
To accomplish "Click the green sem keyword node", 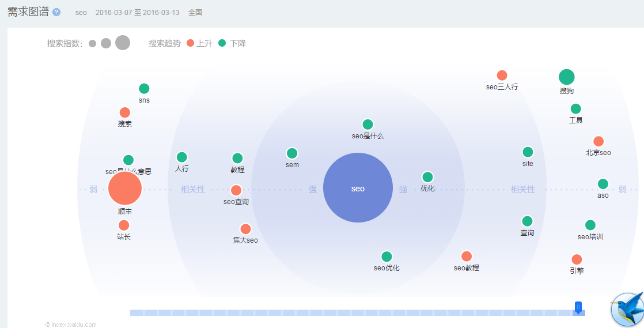I will coord(292,153).
